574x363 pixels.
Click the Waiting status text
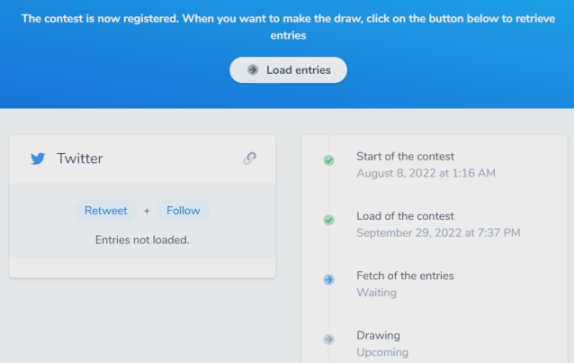tap(376, 293)
